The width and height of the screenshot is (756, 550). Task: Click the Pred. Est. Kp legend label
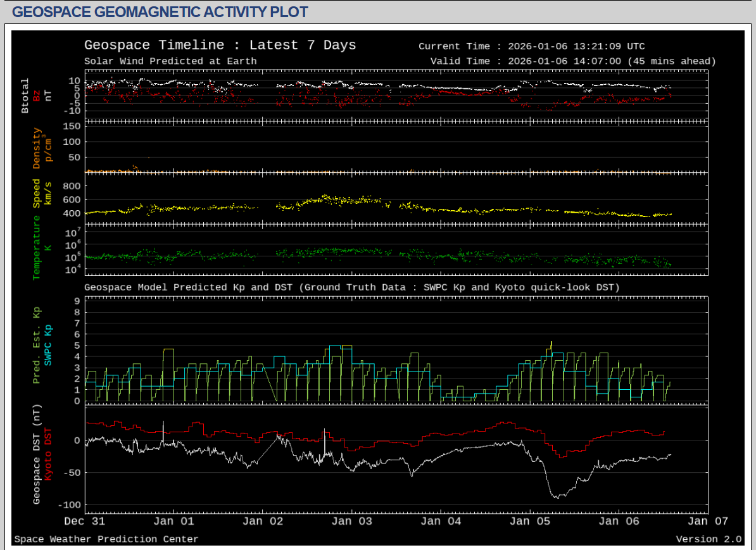(x=37, y=346)
